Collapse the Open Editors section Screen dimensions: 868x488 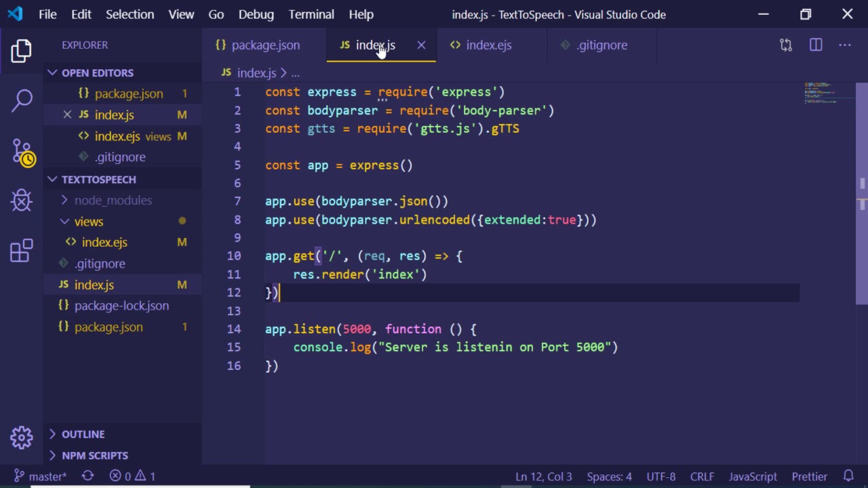click(x=52, y=73)
